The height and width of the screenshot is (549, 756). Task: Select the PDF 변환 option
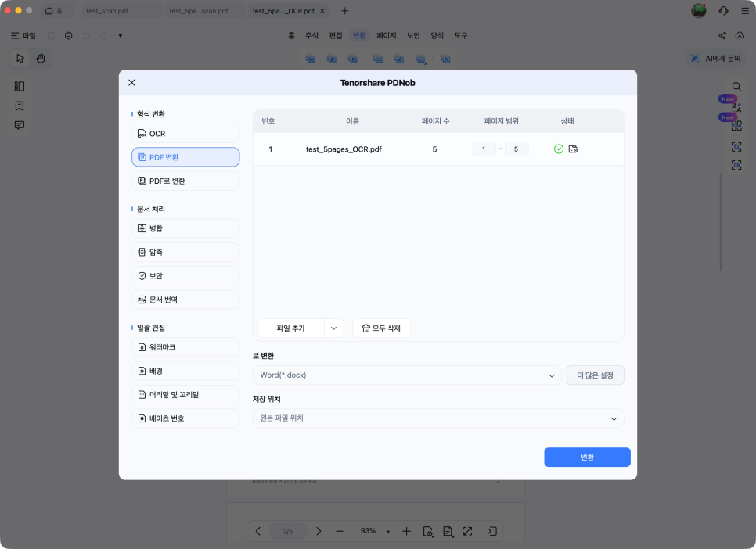(185, 157)
